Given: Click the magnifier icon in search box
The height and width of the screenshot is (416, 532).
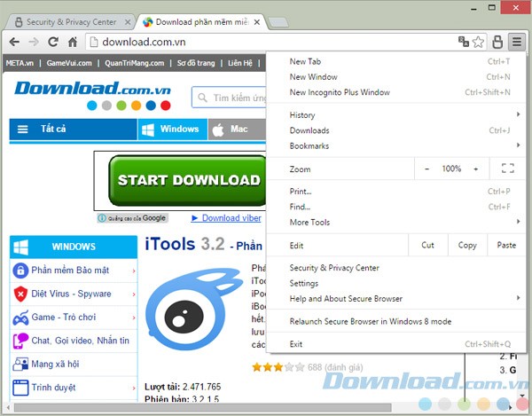Looking at the screenshot, I should pos(202,98).
